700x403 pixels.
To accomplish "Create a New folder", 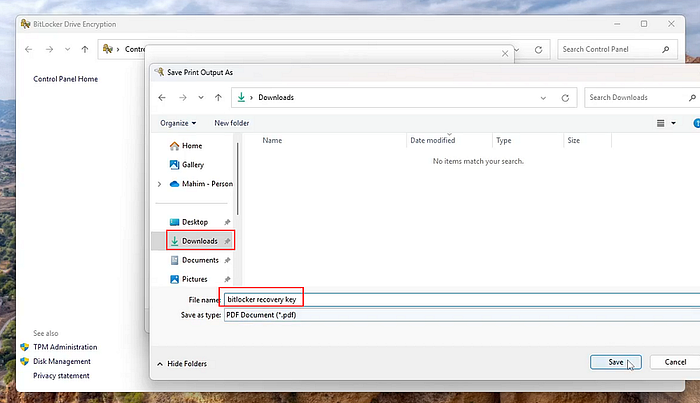I will click(232, 123).
